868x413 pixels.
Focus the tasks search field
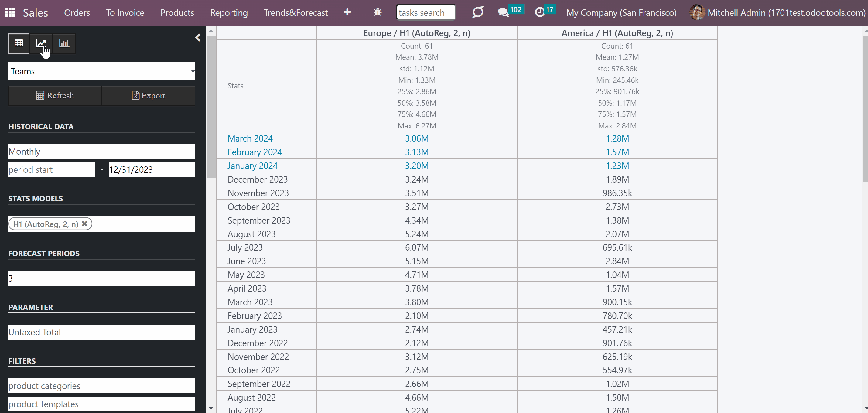pos(426,12)
